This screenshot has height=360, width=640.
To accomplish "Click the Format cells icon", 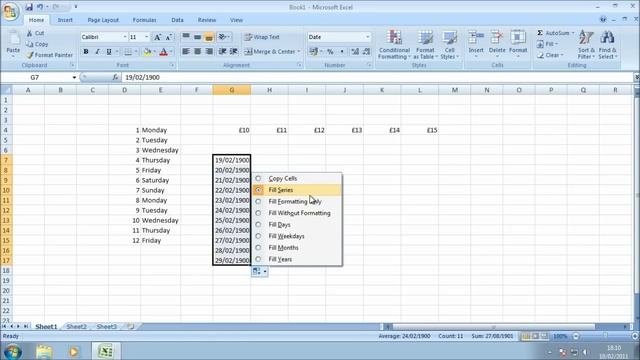I will pyautogui.click(x=518, y=38).
